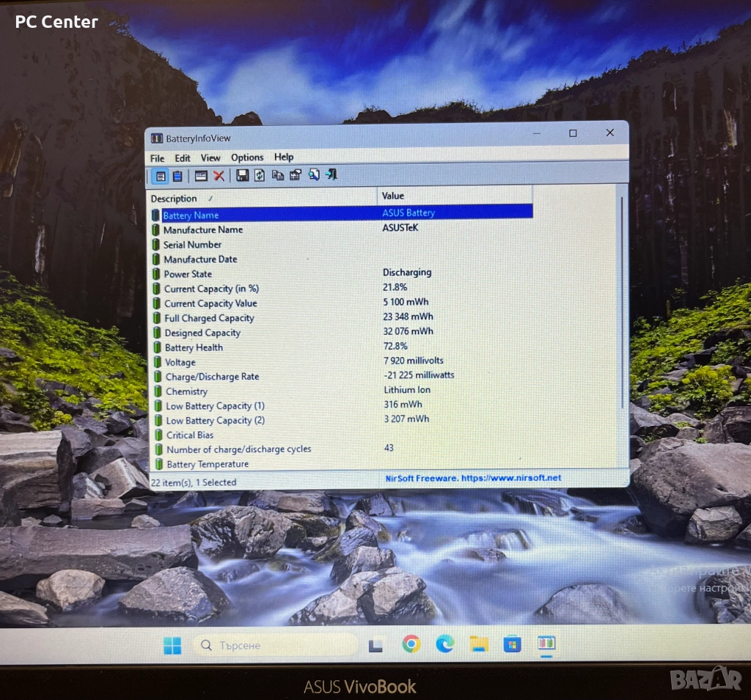Refresh the battery info via the toolbar icon
The image size is (751, 700).
coord(260,175)
